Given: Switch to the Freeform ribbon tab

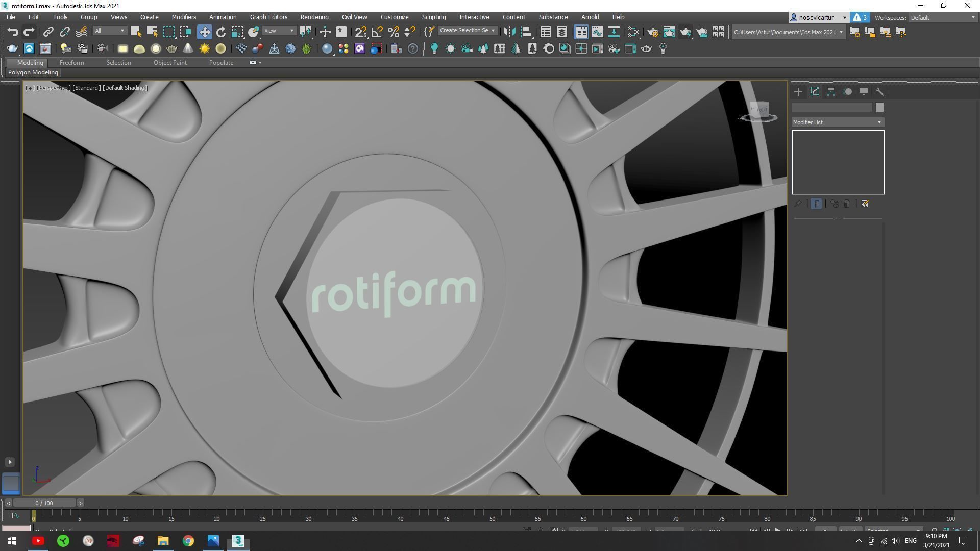Looking at the screenshot, I should pos(71,63).
